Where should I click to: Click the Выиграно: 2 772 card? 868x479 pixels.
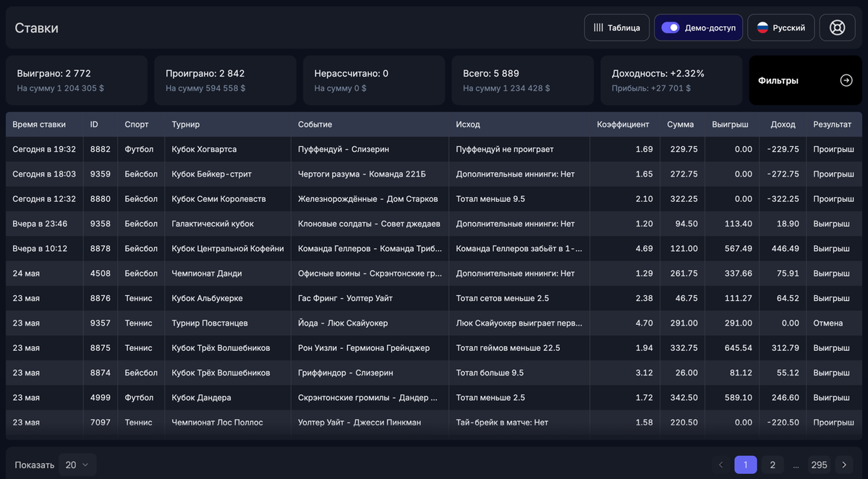[x=77, y=80]
